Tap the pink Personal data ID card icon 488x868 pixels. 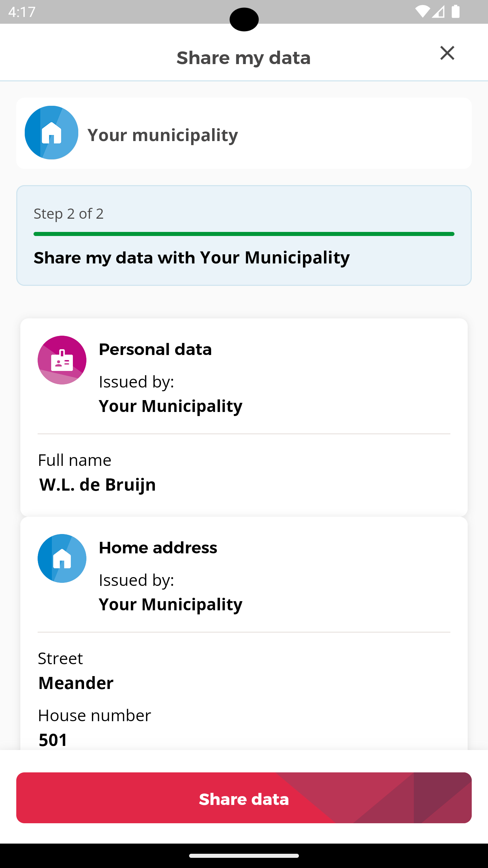[62, 360]
